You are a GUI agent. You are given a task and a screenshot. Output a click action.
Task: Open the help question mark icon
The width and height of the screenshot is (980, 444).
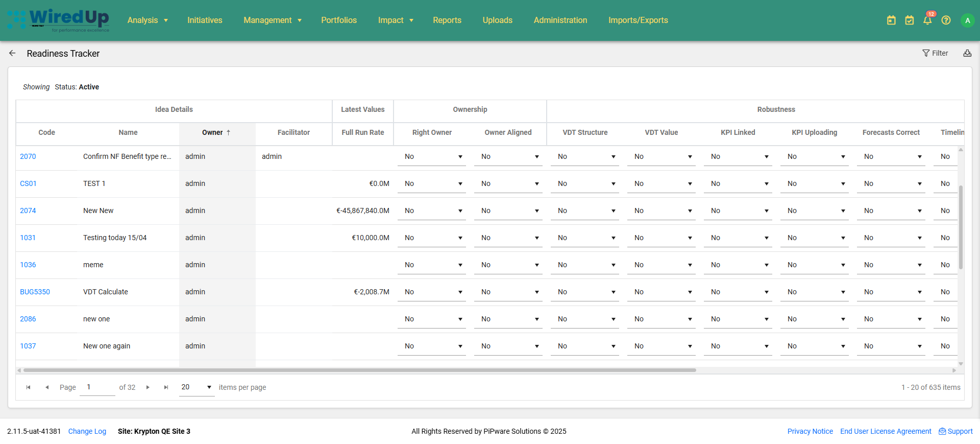(946, 20)
